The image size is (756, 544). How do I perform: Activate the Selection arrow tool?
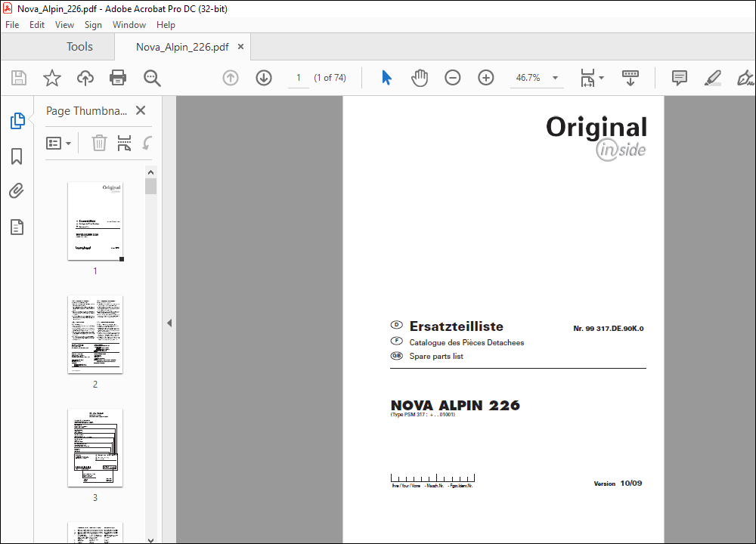pos(386,78)
